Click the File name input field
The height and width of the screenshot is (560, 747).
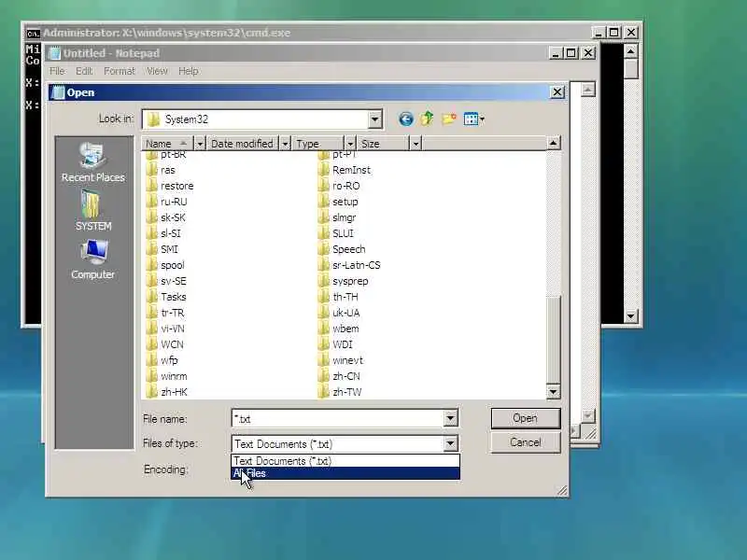pos(338,419)
